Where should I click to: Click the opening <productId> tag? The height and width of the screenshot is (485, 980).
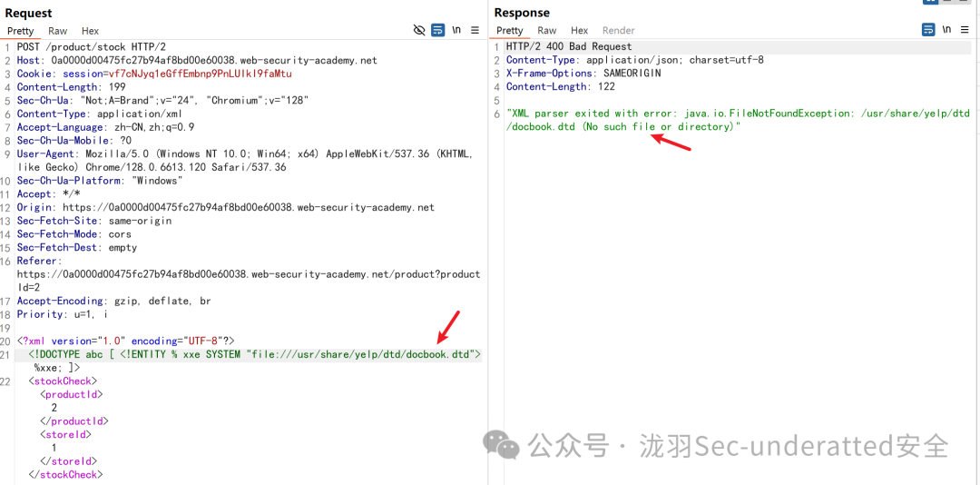pos(72,395)
